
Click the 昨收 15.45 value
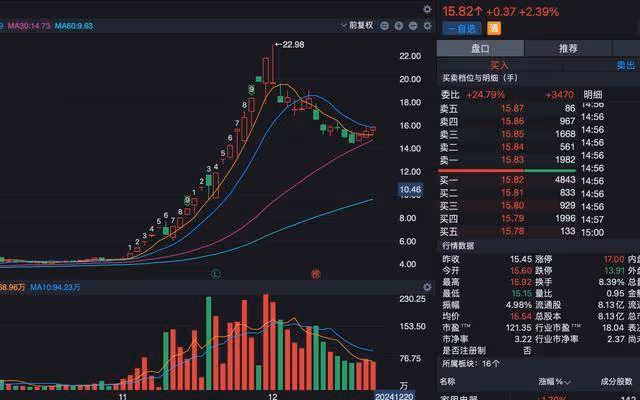521,259
